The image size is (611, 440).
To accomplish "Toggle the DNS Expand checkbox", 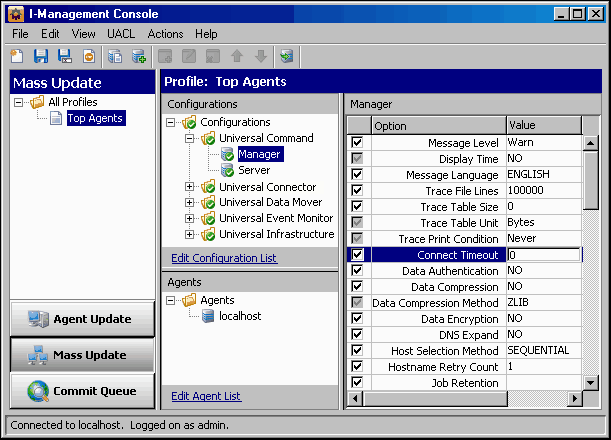I will [x=357, y=335].
